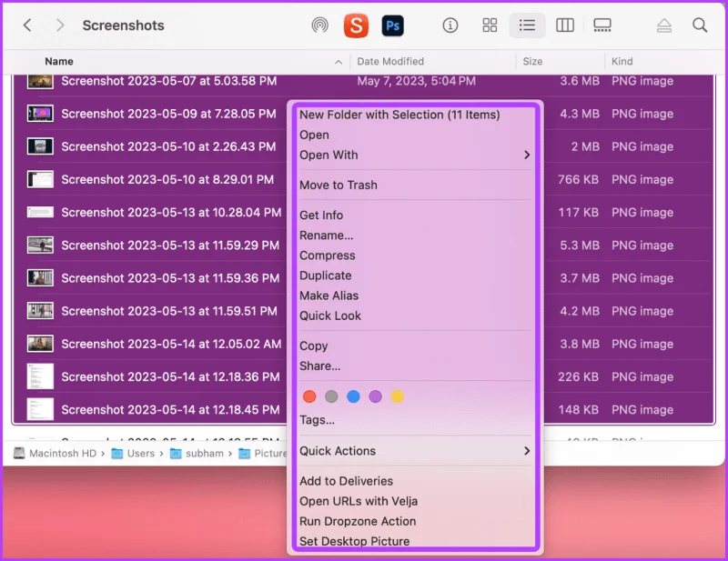This screenshot has width=728, height=561.
Task: Click the Users folder icon in path bar
Action: coord(117,454)
